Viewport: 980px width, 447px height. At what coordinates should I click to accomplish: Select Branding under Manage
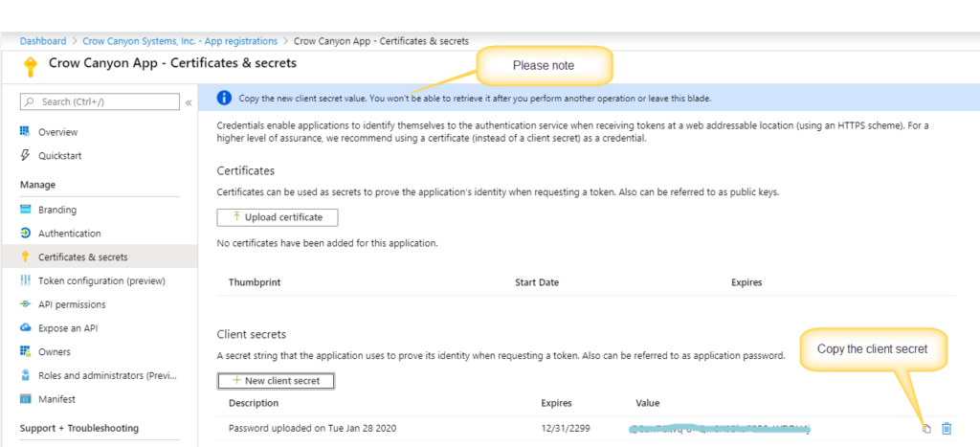pyautogui.click(x=57, y=210)
